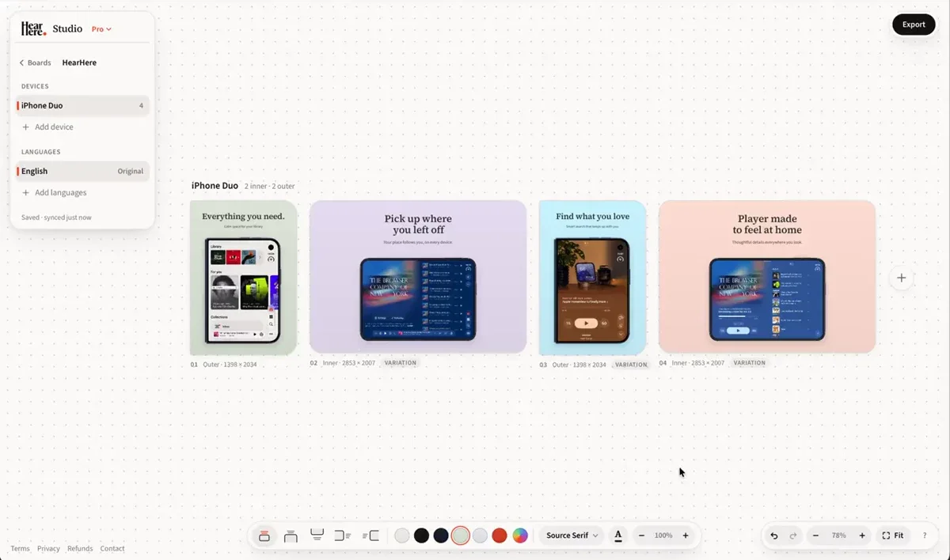
Task: Choose the dark navy background swatch
Action: pyautogui.click(x=441, y=535)
